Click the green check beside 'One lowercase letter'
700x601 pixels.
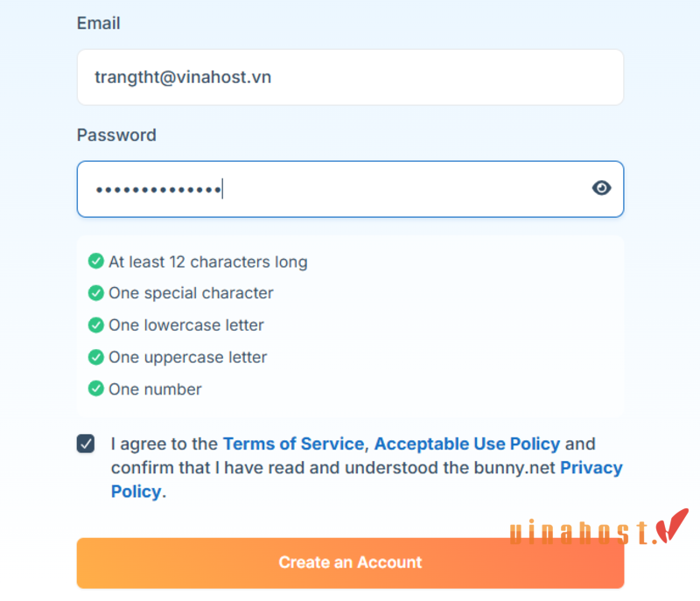point(96,325)
